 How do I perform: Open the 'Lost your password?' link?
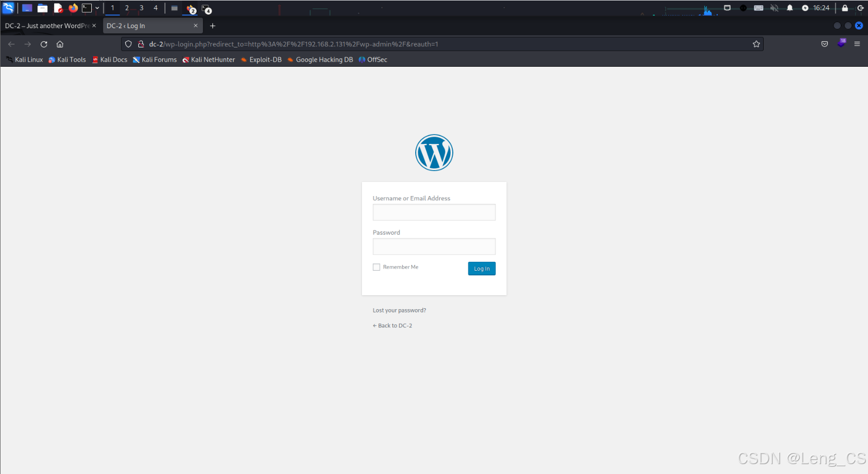pos(399,310)
